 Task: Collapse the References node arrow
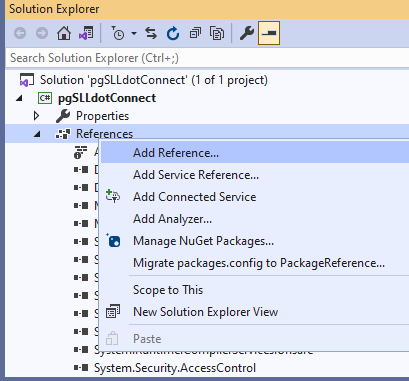click(37, 134)
